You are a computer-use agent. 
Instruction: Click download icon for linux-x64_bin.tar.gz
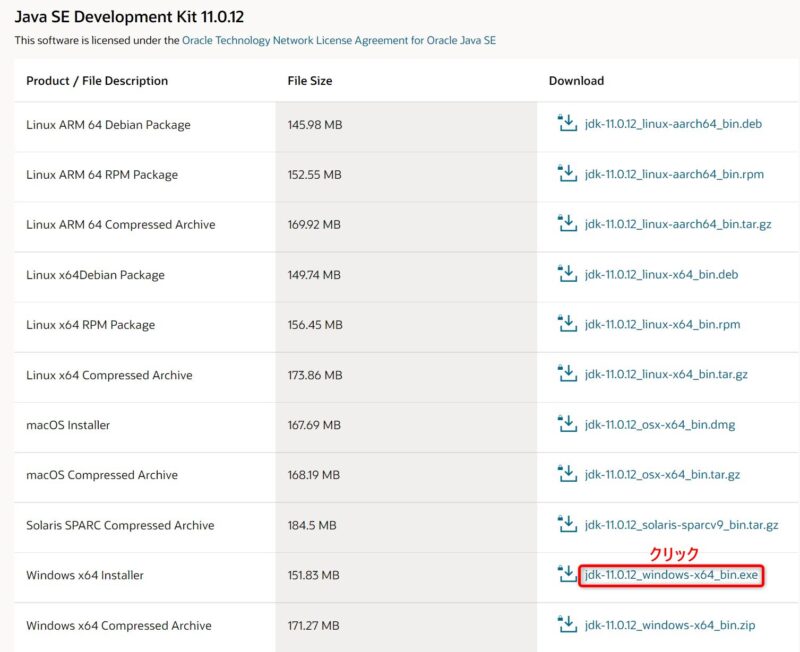point(567,373)
